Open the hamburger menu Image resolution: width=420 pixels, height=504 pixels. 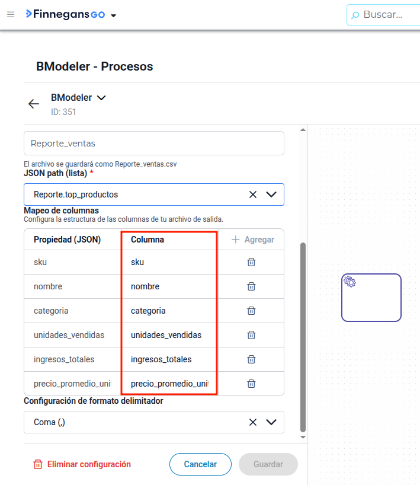click(11, 14)
